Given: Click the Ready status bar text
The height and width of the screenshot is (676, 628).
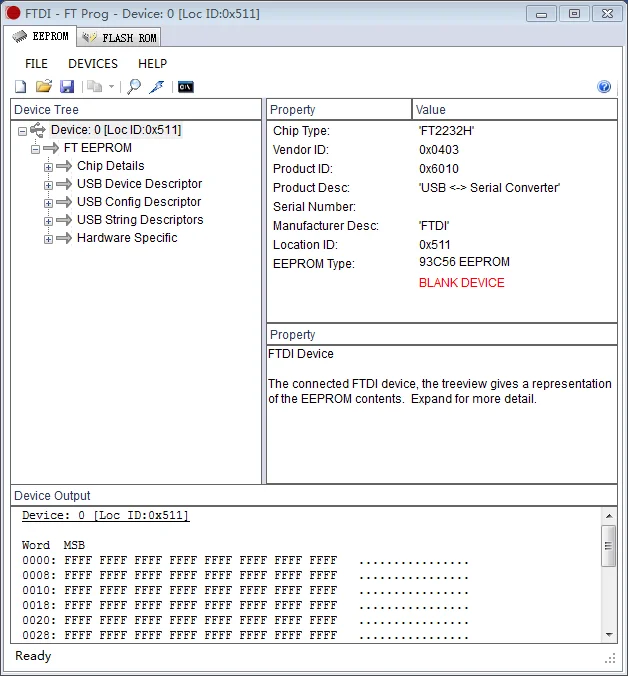Looking at the screenshot, I should [x=33, y=656].
